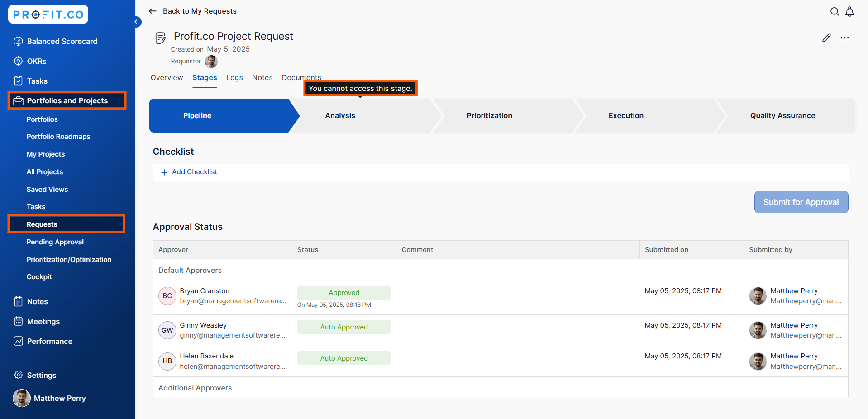Screen dimensions: 868x419
Task: Open All Projects menu item
Action: click(x=45, y=172)
